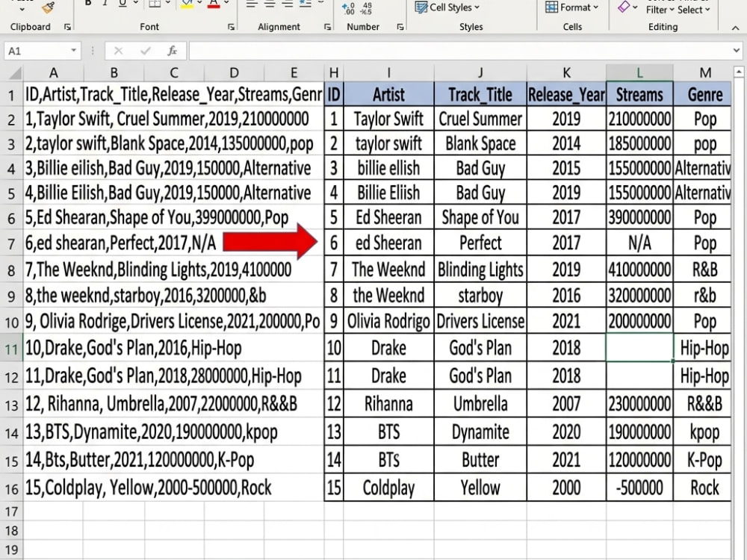Expand the formula bar
Image resolution: width=747 pixels, height=560 pixels.
click(x=737, y=51)
